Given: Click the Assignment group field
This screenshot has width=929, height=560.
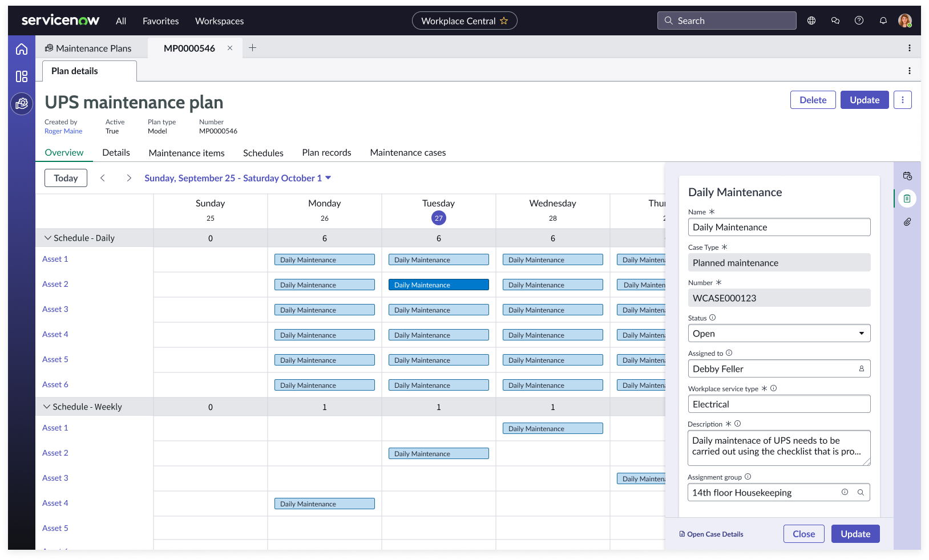Looking at the screenshot, I should click(x=779, y=492).
